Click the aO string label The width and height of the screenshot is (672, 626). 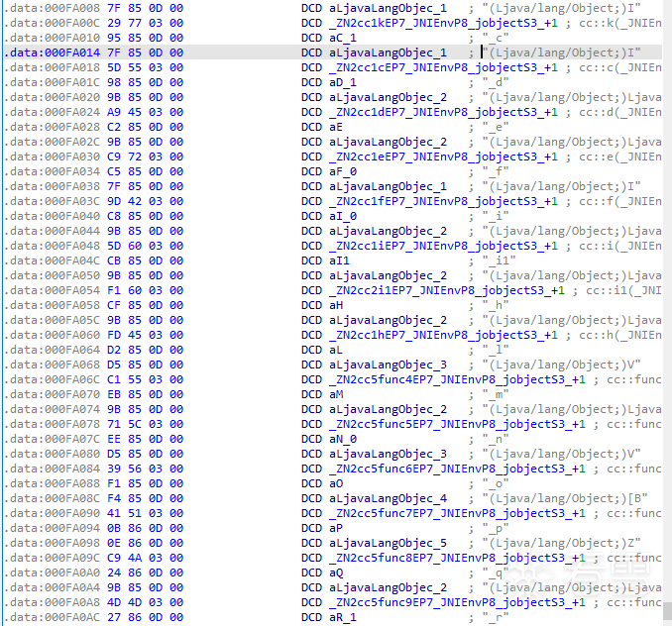point(336,483)
